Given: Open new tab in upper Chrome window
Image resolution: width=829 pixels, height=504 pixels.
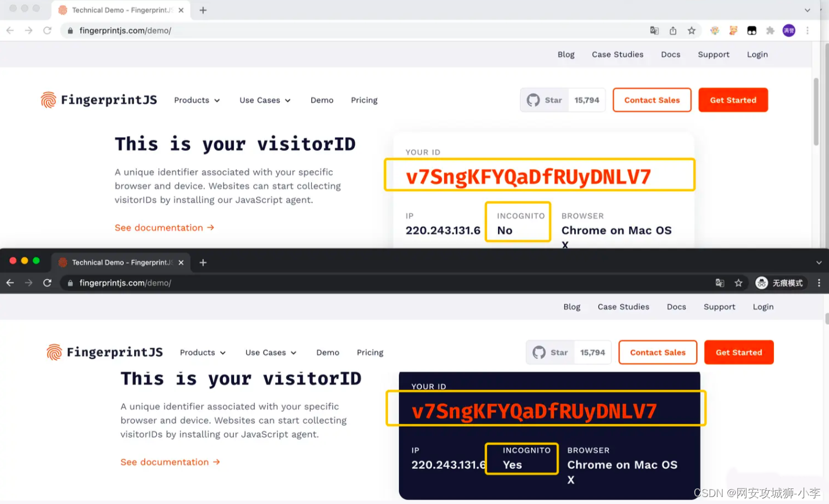Looking at the screenshot, I should (203, 10).
